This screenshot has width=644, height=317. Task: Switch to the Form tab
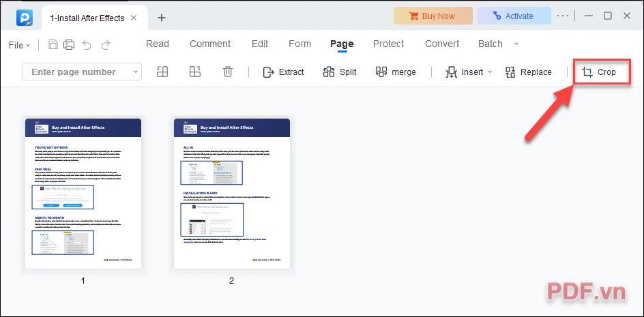(x=299, y=44)
